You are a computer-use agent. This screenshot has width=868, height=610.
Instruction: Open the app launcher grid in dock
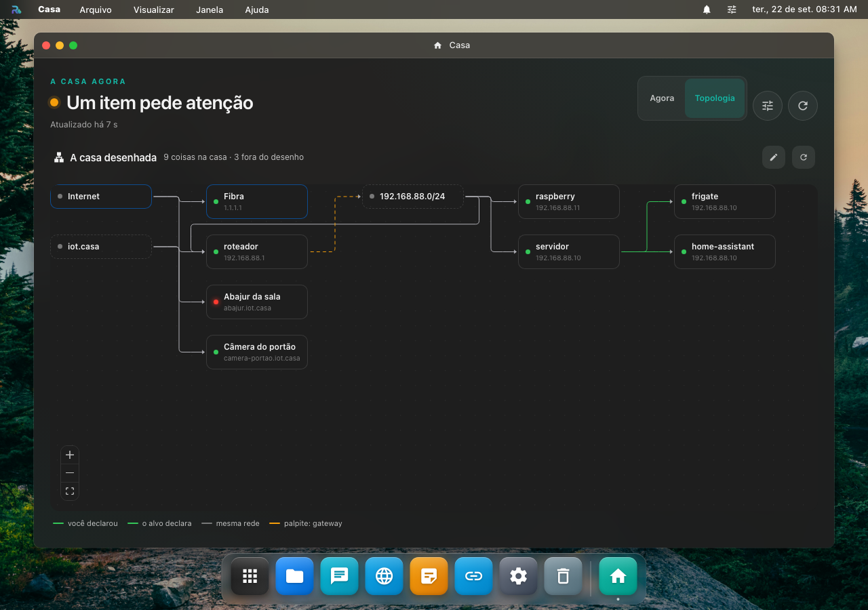tap(250, 576)
